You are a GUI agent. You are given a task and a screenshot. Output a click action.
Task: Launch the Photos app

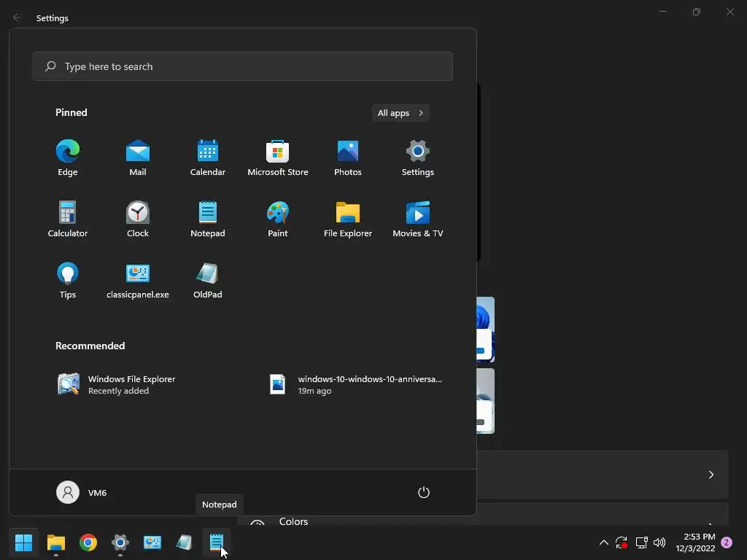[x=348, y=158]
